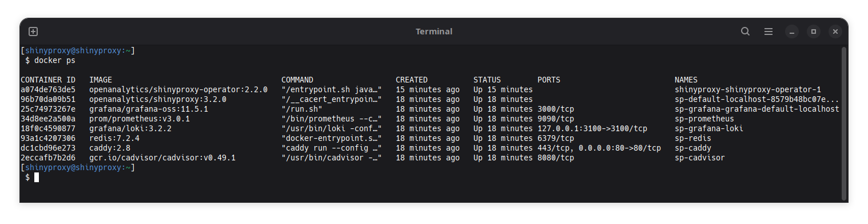Screen dimensions: 868x224
Task: Click container ID 18f0c4590877
Action: [48, 128]
